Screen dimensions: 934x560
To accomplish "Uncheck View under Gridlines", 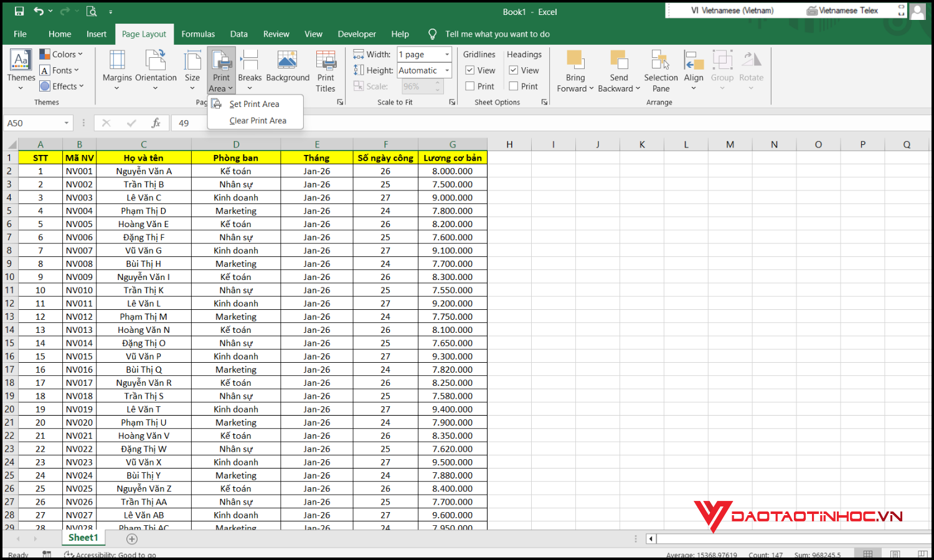I will point(470,70).
